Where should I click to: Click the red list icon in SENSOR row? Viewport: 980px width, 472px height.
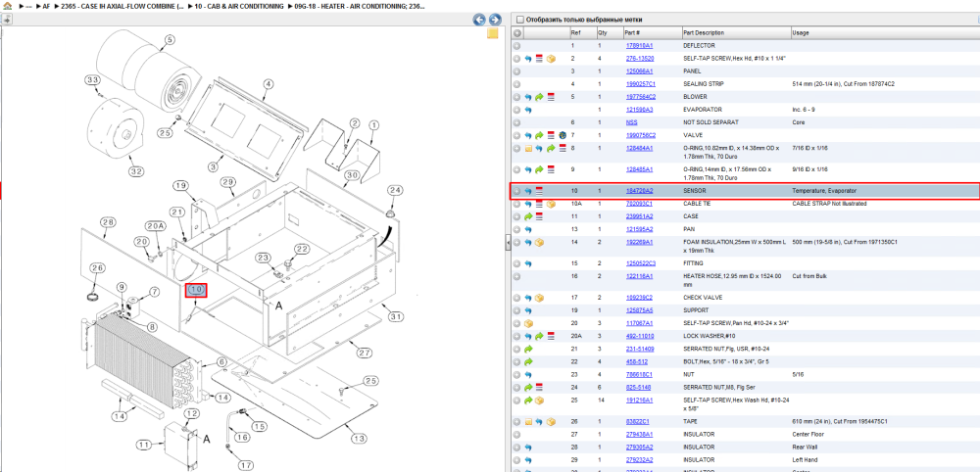(x=539, y=190)
